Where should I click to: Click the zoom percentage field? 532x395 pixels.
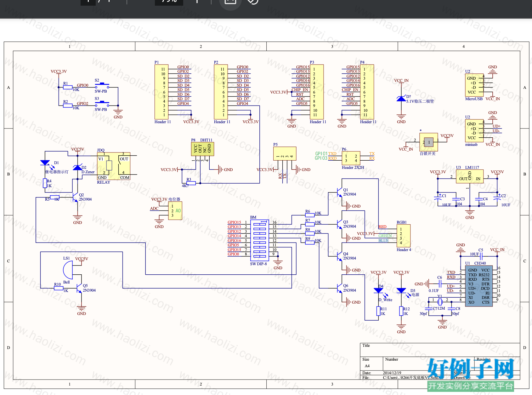point(169,2)
